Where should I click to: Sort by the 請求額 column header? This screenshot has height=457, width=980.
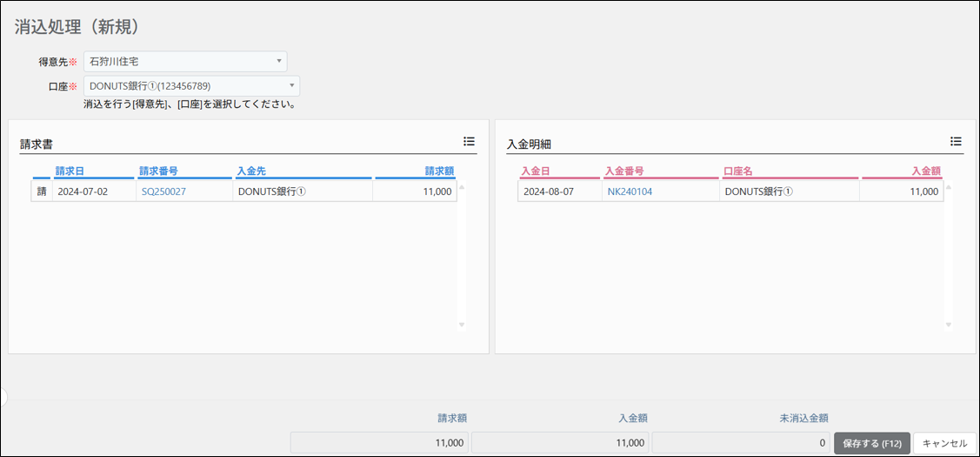click(439, 171)
